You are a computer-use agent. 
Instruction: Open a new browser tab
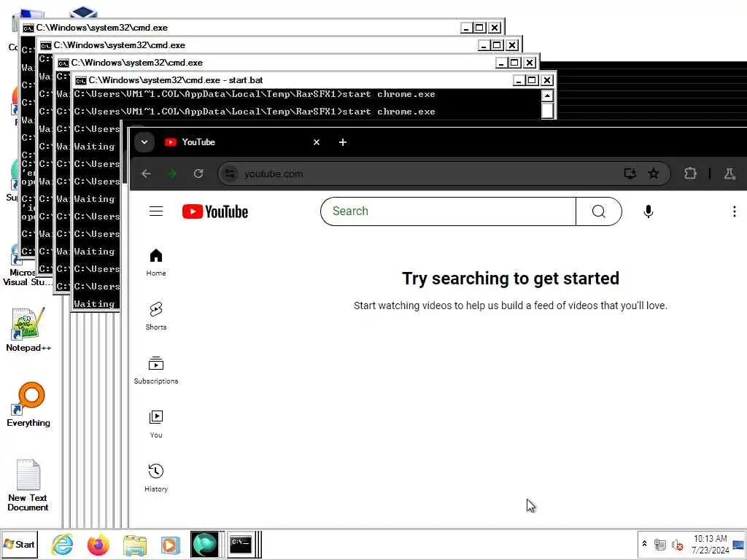tap(343, 142)
